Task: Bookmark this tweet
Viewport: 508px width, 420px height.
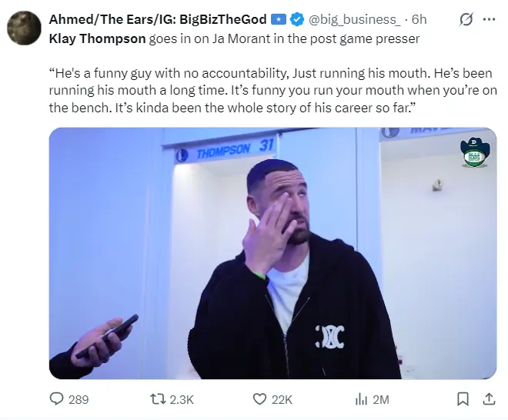Action: pyautogui.click(x=463, y=399)
